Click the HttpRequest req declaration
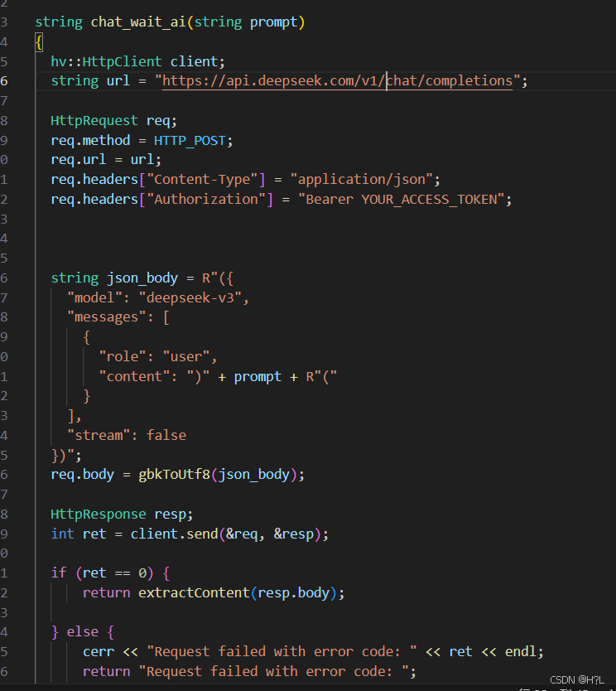 coord(113,120)
